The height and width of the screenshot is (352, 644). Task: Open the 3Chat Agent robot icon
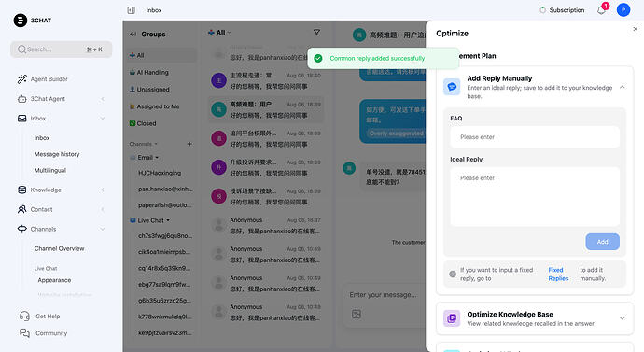point(22,99)
